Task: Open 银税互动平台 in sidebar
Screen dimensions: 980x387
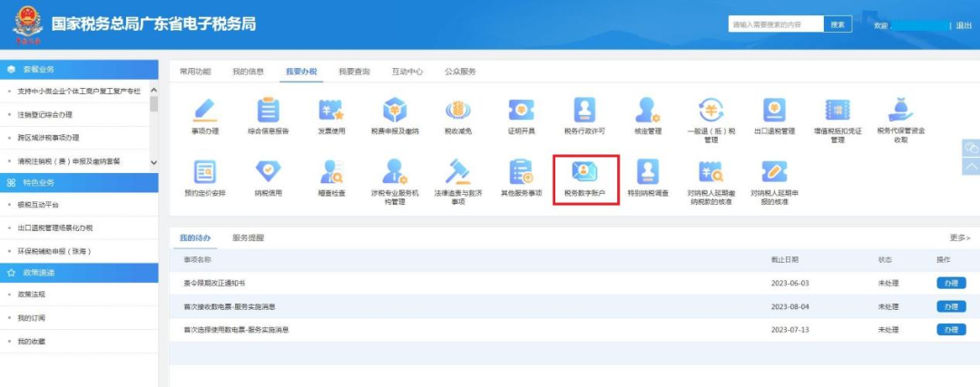Action: pyautogui.click(x=38, y=205)
